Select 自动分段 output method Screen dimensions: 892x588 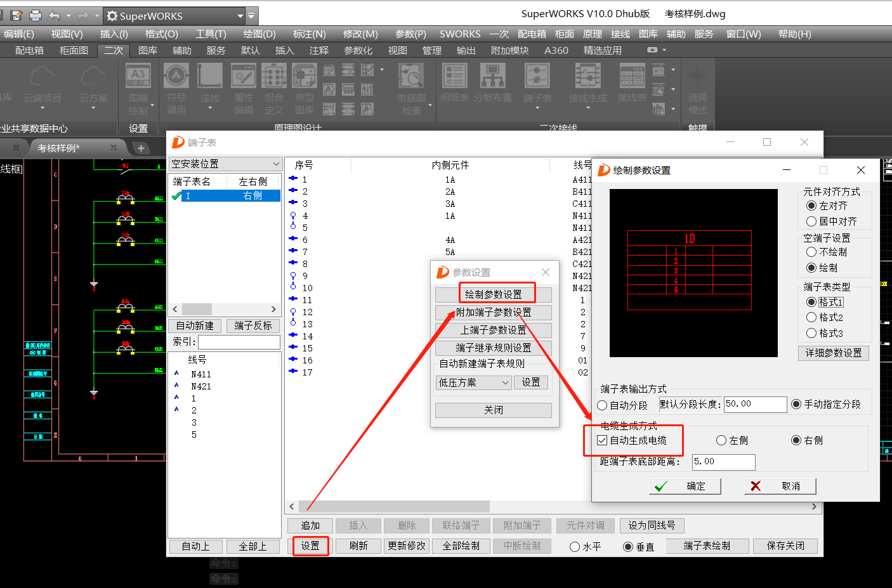(603, 405)
